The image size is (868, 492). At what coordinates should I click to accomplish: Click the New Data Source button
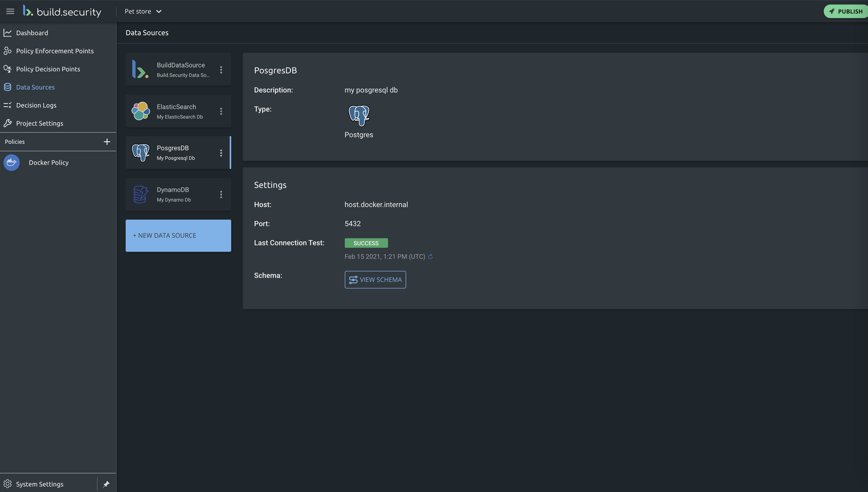tap(178, 235)
